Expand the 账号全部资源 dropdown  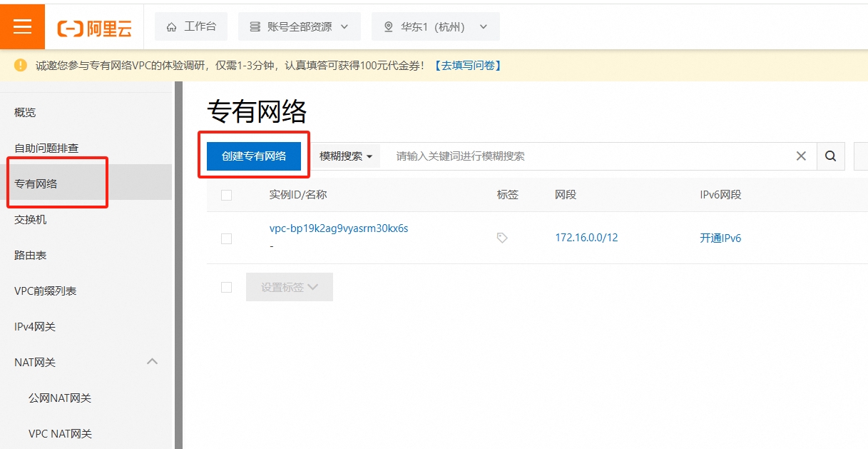pyautogui.click(x=299, y=26)
